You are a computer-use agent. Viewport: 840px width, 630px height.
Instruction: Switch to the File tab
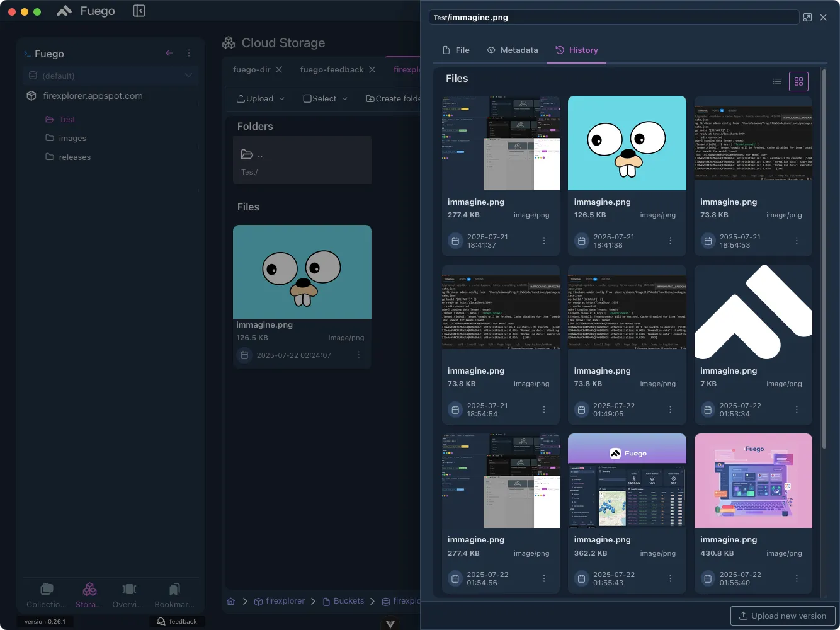(456, 50)
